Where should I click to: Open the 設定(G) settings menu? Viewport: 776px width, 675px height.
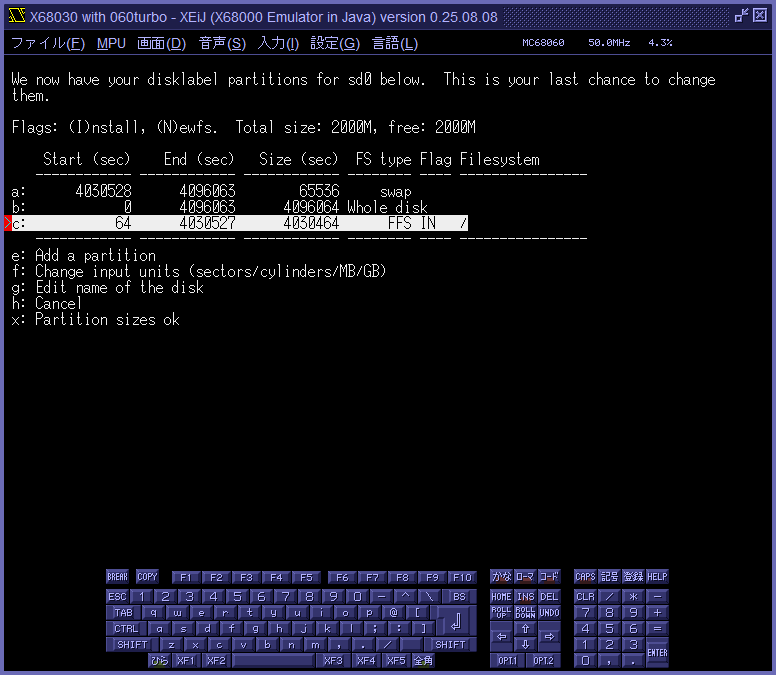click(335, 44)
